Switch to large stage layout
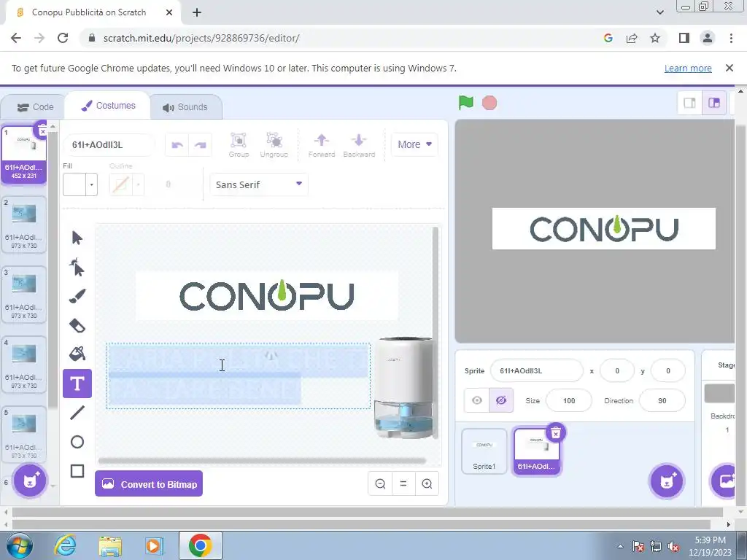The width and height of the screenshot is (747, 560). tap(713, 103)
